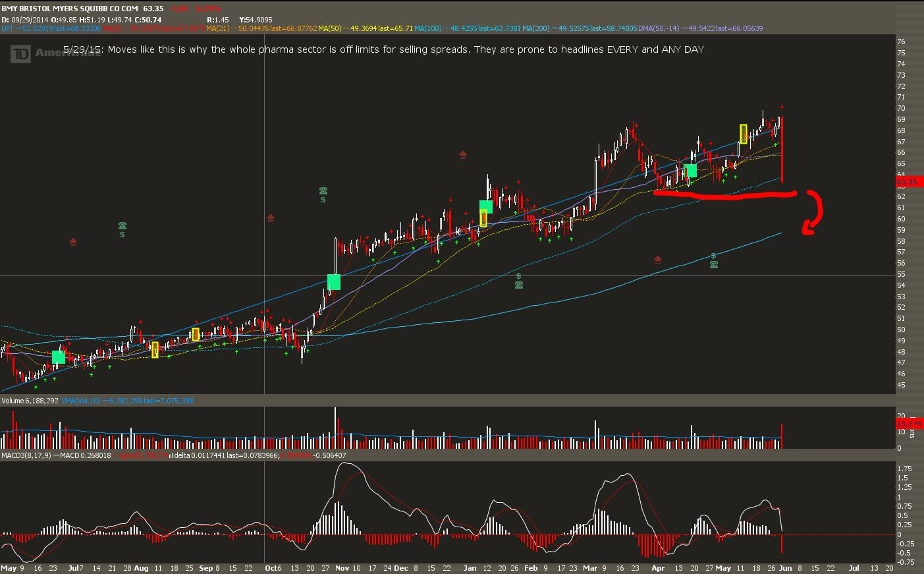
Task: Click the maroon rating arrow marker in early October
Action: tap(270, 218)
